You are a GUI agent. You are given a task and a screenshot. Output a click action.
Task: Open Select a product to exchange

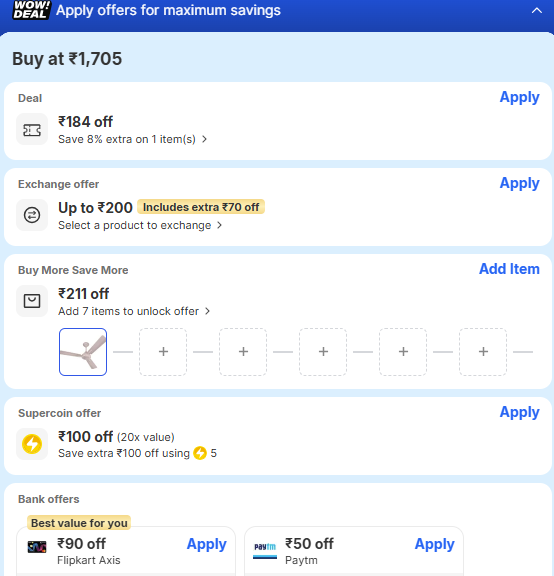[140, 225]
